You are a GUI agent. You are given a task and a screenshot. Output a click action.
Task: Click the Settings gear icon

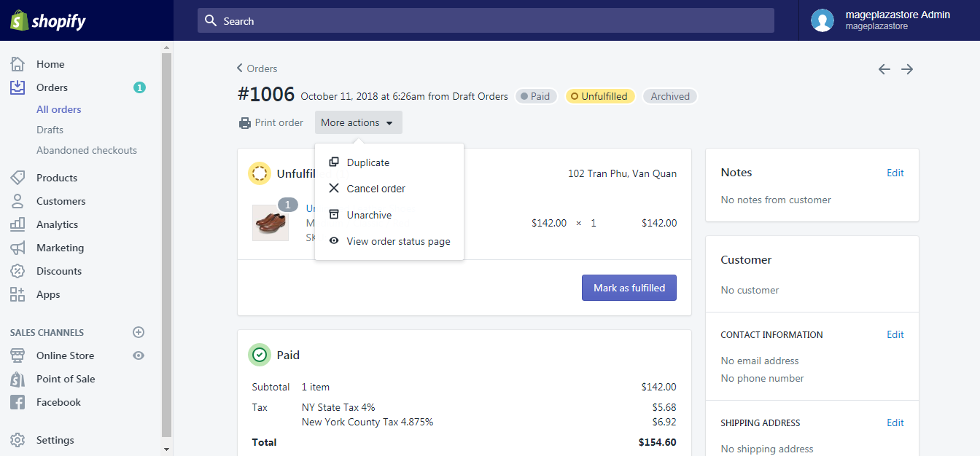coord(17,440)
